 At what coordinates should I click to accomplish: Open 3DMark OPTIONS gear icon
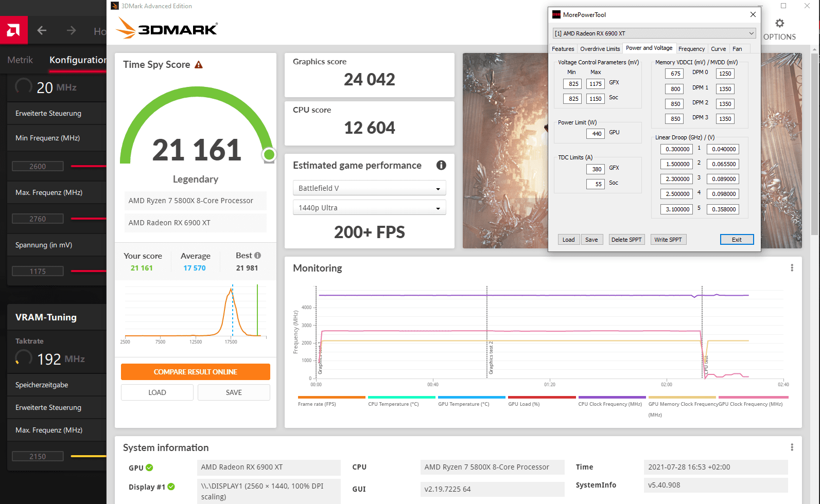pyautogui.click(x=779, y=23)
